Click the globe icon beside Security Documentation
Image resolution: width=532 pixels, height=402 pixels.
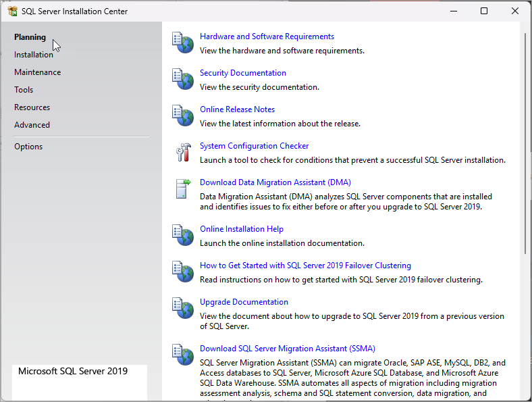coord(183,79)
